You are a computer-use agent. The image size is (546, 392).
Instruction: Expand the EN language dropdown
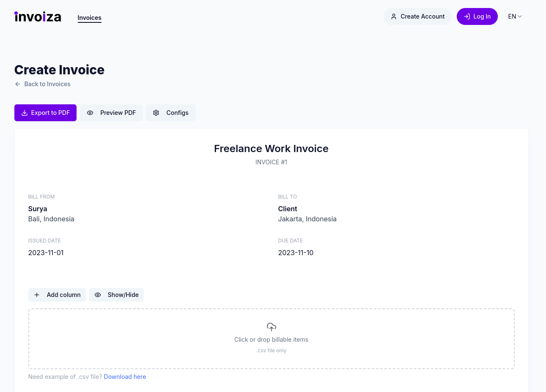515,16
